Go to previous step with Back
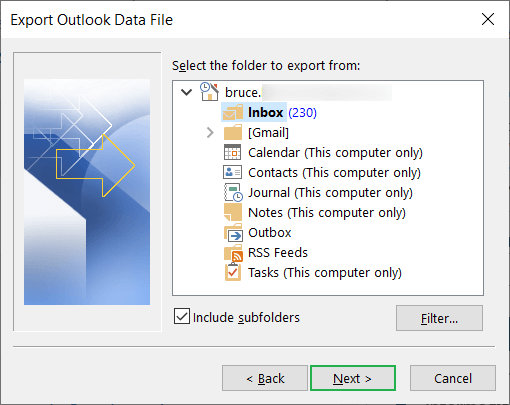Viewport: 510px width, 405px height. [x=265, y=378]
